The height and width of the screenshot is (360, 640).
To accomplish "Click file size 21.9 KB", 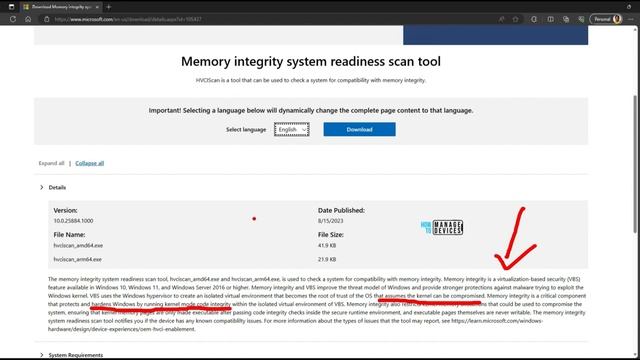I will coord(327,259).
